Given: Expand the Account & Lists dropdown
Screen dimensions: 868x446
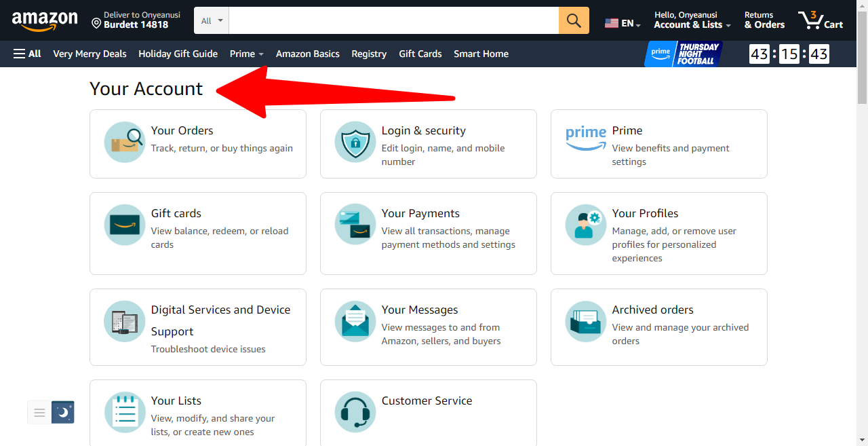Looking at the screenshot, I should (x=692, y=20).
